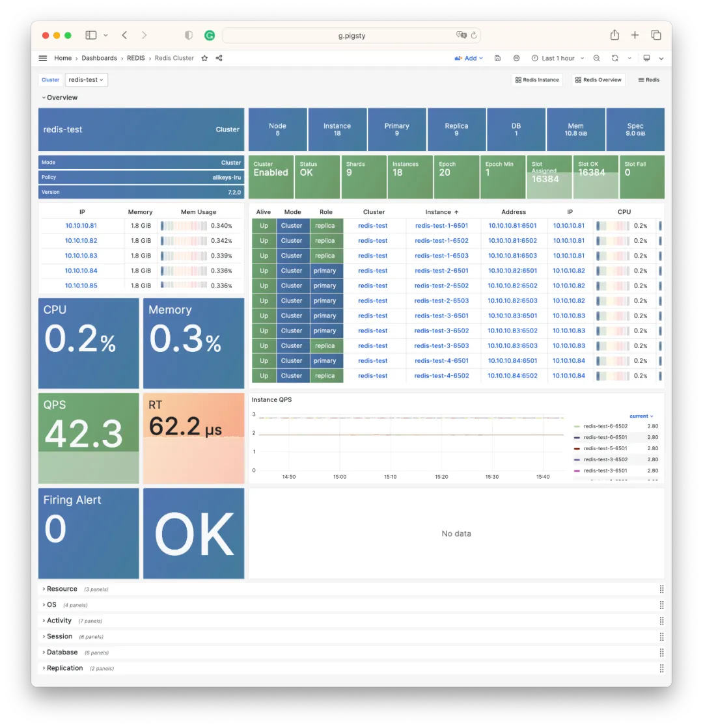Zoom out the time range with the magnifier icon
Screen dimensions: 703x728
click(x=597, y=58)
